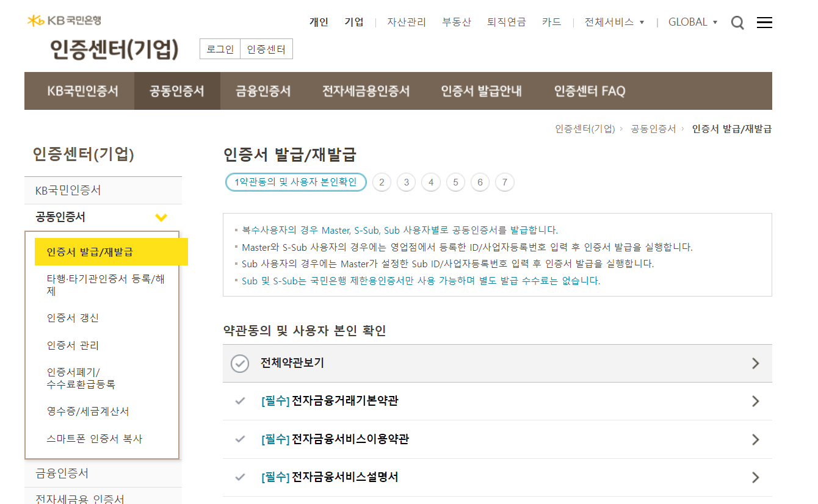Toggle agreement for 전자금융서비스이용약관
This screenshot has width=818, height=504.
tap(240, 439)
